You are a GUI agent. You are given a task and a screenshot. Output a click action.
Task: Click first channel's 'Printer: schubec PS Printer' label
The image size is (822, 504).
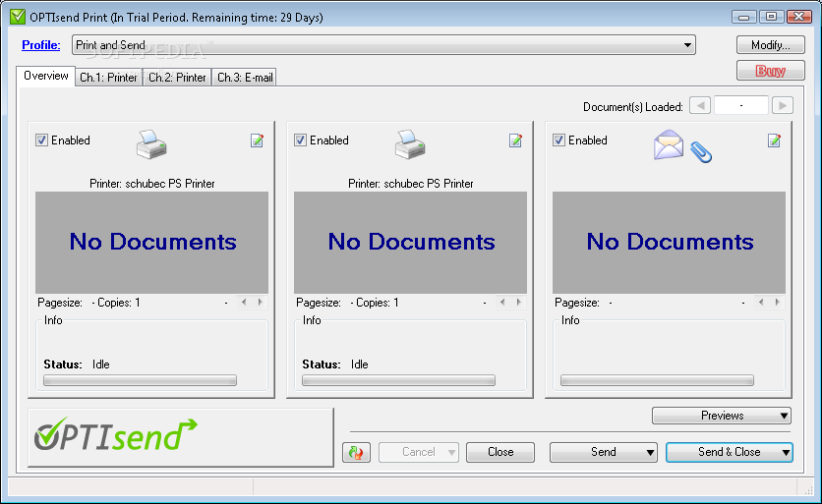click(152, 184)
